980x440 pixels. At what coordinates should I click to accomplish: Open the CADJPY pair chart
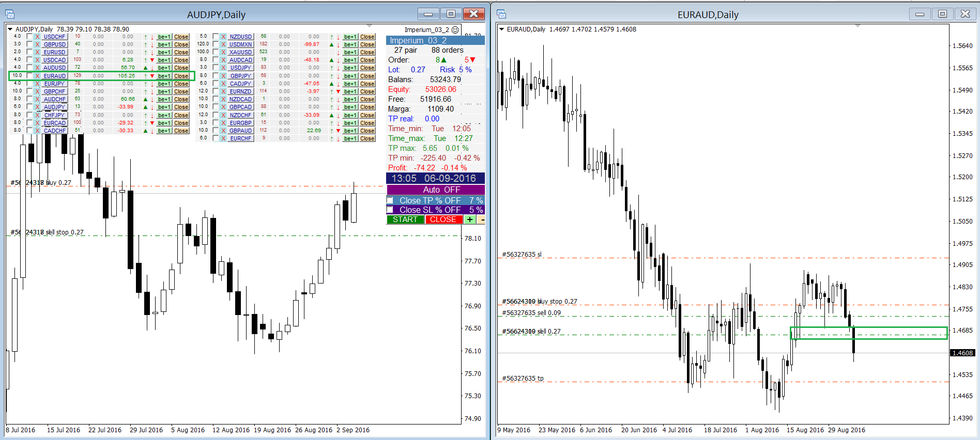point(241,84)
